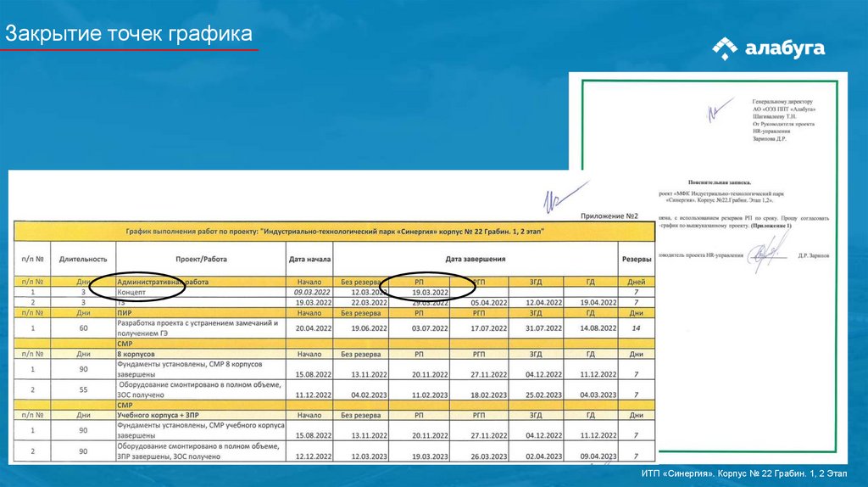Screen dimensions: 868x487
Task: Click the РГП date "05.04.2022"
Action: click(489, 303)
